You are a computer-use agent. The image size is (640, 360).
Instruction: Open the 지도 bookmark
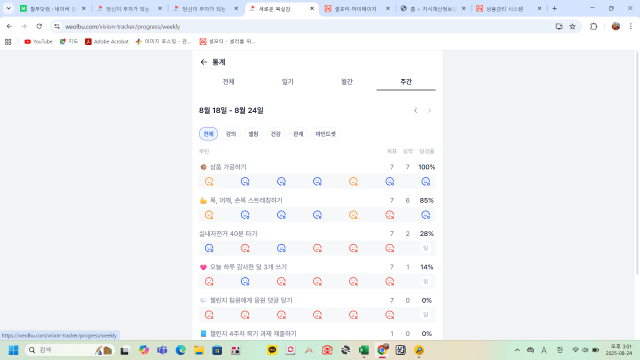[x=69, y=42]
